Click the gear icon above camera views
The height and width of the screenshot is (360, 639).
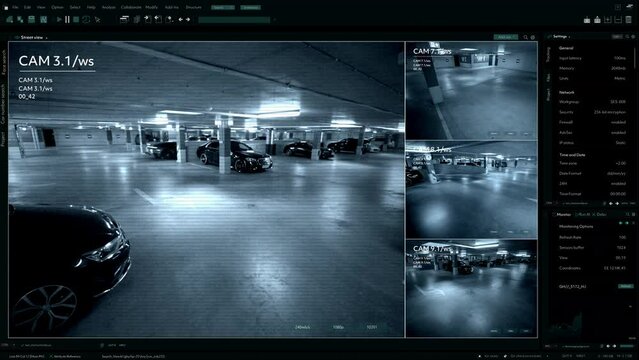(533, 37)
